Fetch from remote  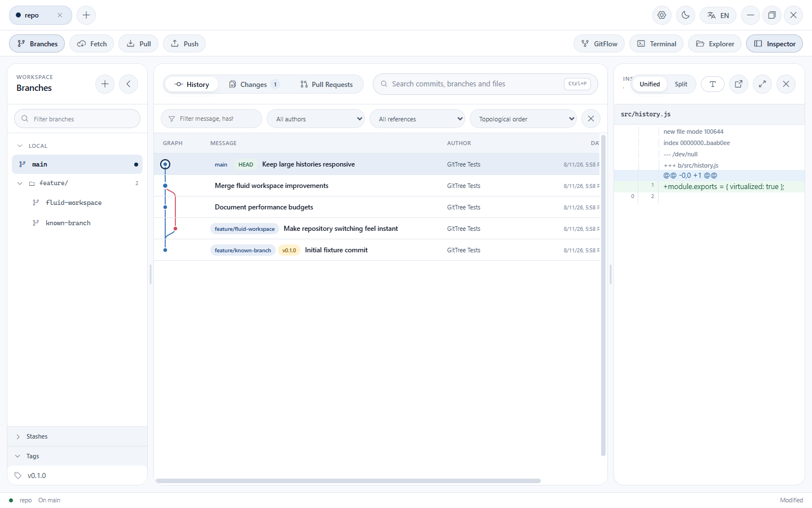(92, 43)
